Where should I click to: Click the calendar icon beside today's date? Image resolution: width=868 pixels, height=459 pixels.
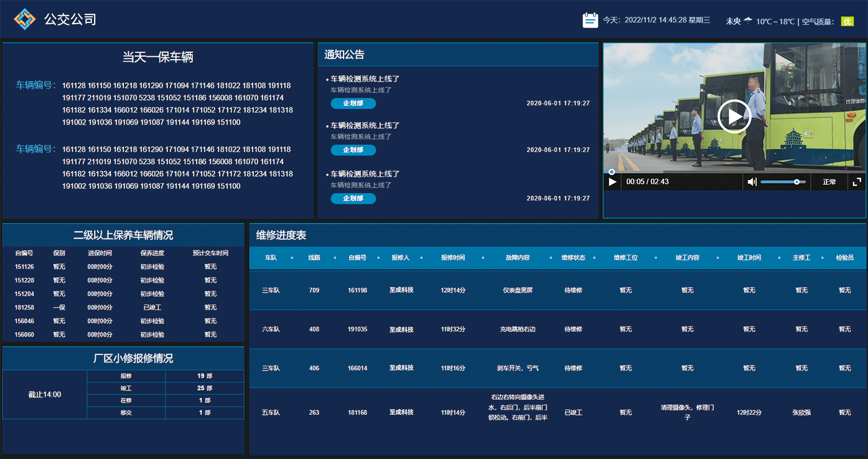(590, 20)
